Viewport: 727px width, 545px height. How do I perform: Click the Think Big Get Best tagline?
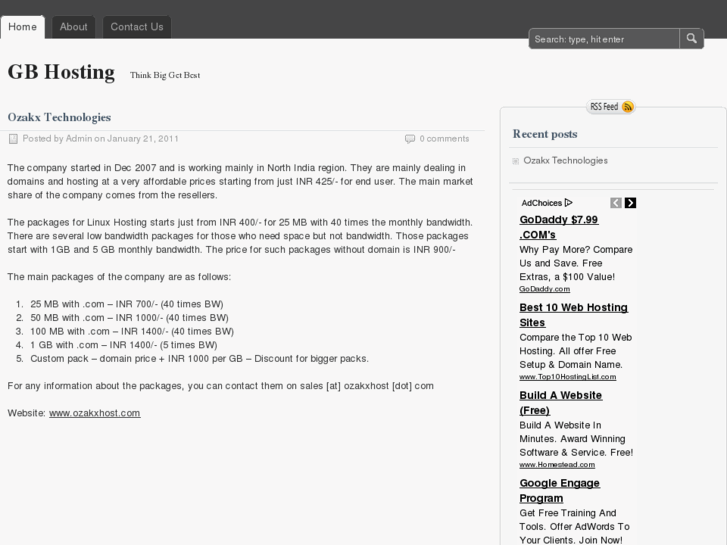[x=165, y=75]
